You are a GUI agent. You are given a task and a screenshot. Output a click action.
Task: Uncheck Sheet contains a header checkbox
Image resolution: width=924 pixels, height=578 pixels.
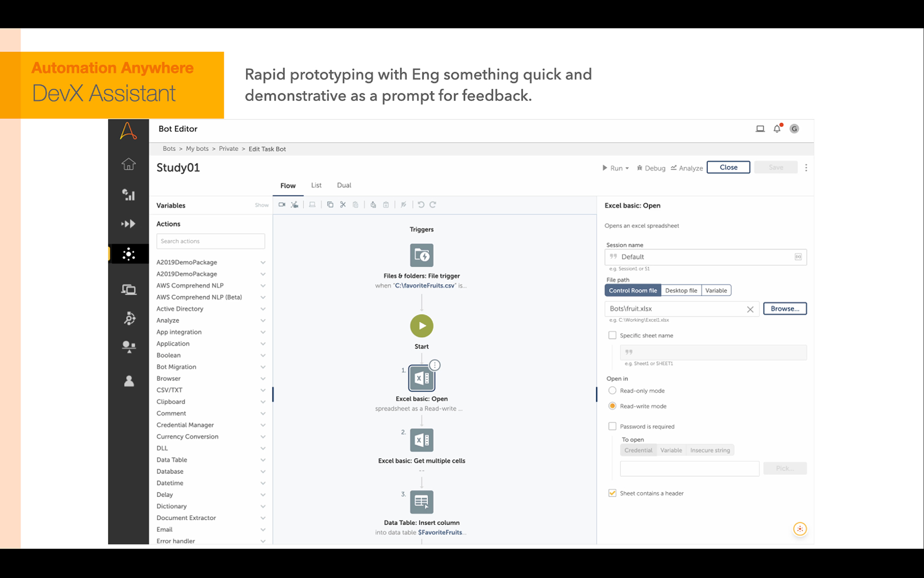click(612, 493)
